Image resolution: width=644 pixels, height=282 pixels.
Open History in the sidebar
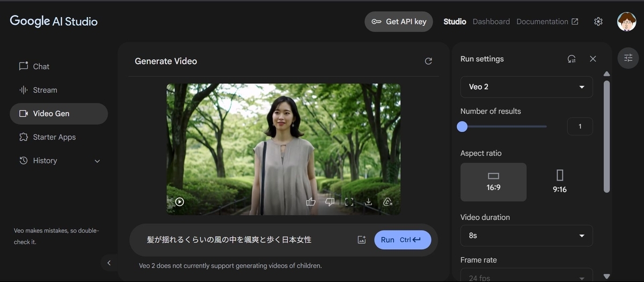coord(59,161)
